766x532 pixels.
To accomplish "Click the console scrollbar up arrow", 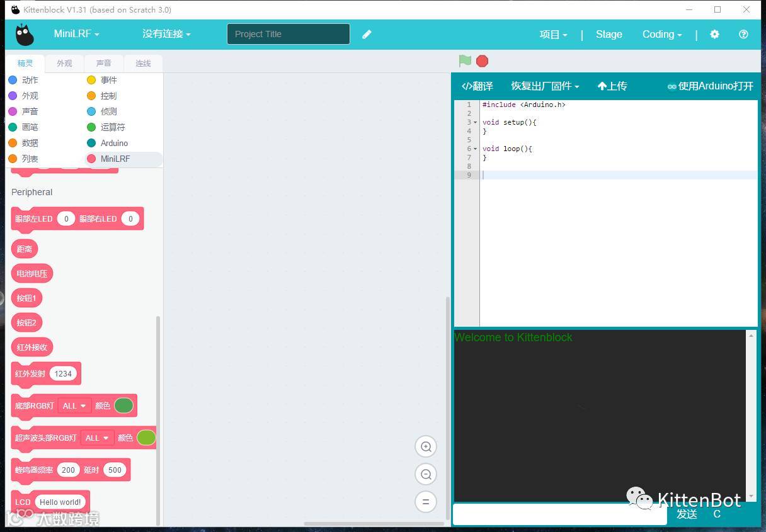I will click(751, 336).
